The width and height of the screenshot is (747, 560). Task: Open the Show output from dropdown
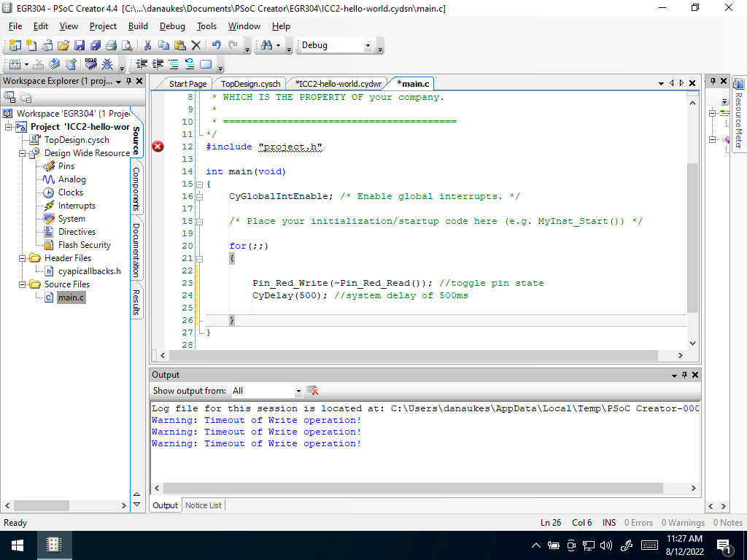pos(298,391)
